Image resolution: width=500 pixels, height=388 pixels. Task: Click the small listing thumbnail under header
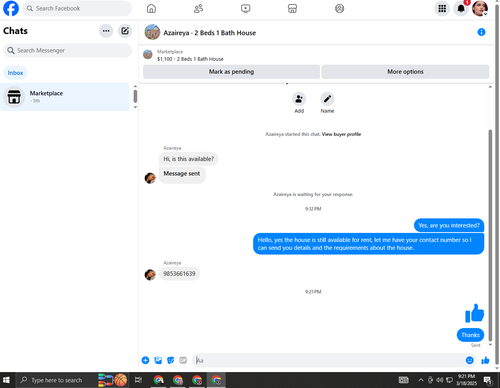tap(148, 54)
